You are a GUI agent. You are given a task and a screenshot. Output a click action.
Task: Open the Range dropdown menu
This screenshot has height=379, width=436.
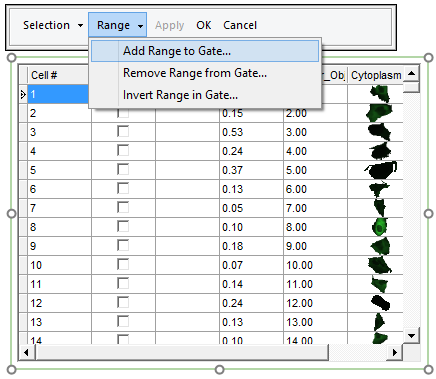[x=117, y=25]
